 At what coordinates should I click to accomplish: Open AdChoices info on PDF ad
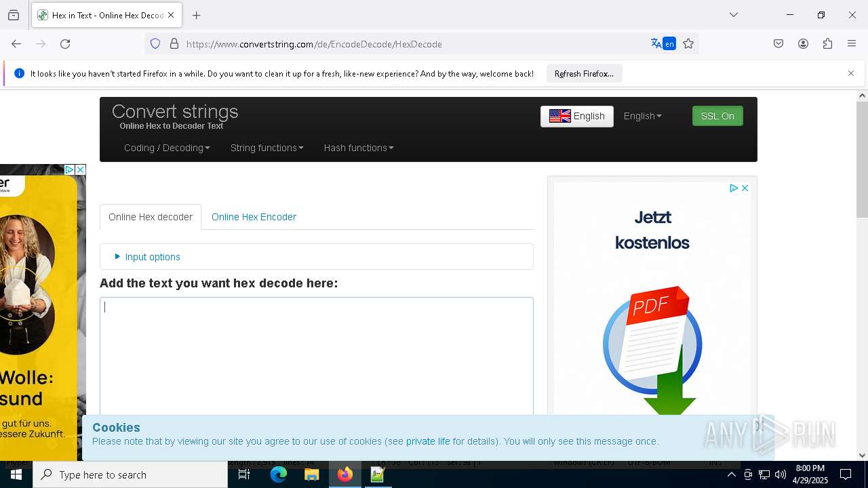734,188
